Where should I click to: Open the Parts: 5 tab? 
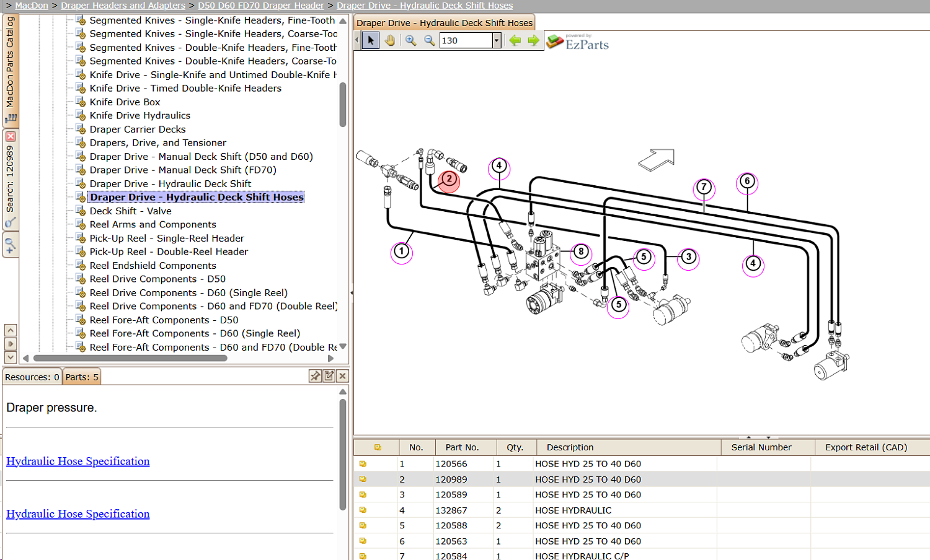point(82,377)
